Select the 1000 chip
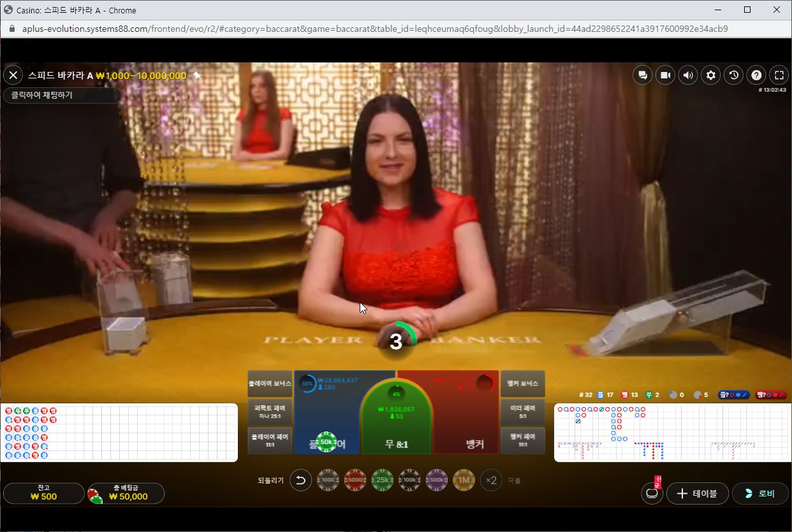This screenshot has width=792, height=532. 328,480
